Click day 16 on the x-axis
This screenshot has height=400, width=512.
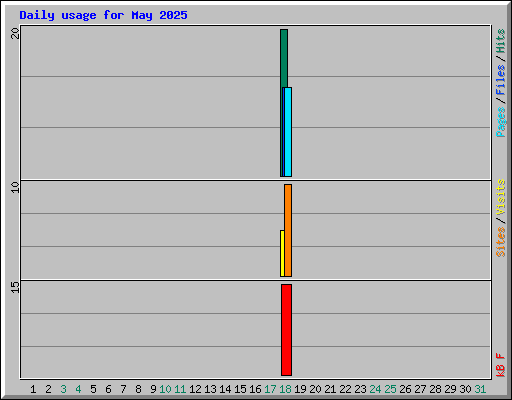click(255, 389)
